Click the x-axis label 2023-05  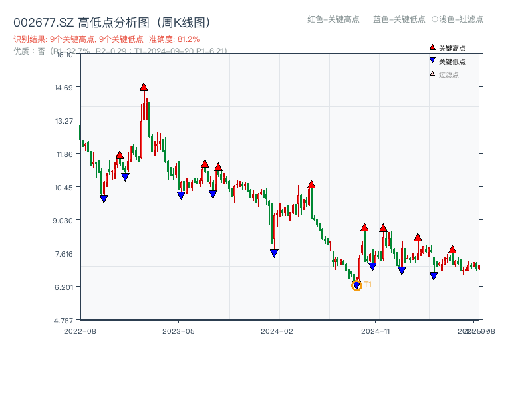click(x=178, y=331)
